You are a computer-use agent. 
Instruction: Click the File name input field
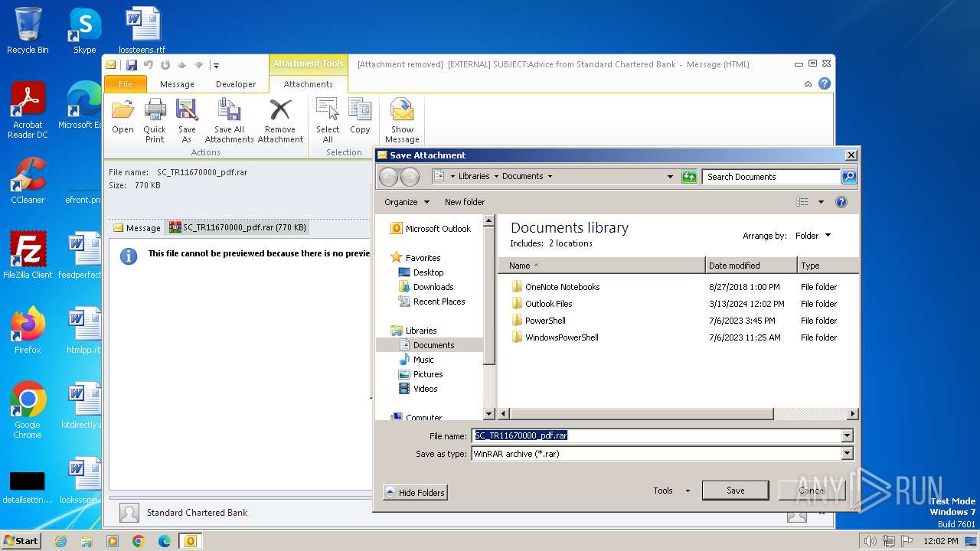coord(656,435)
